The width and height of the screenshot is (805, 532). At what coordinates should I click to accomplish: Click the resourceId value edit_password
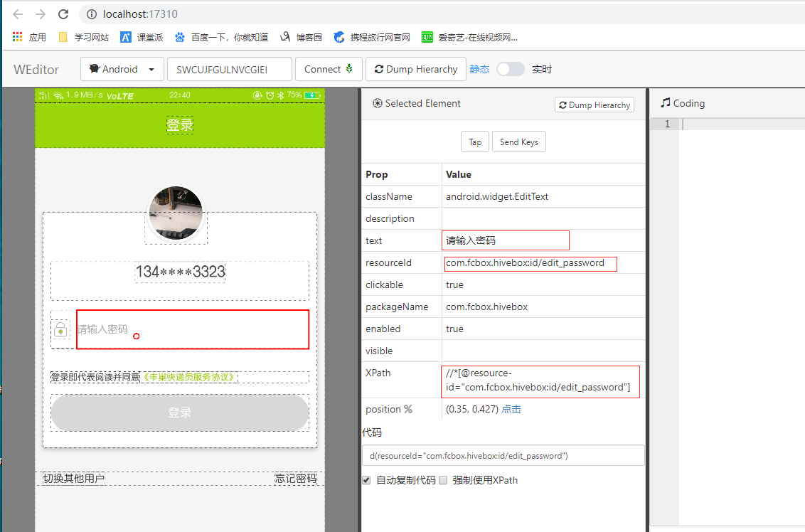pos(526,263)
